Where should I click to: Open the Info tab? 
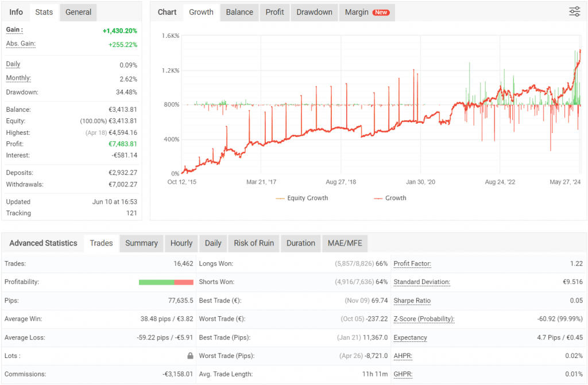16,11
